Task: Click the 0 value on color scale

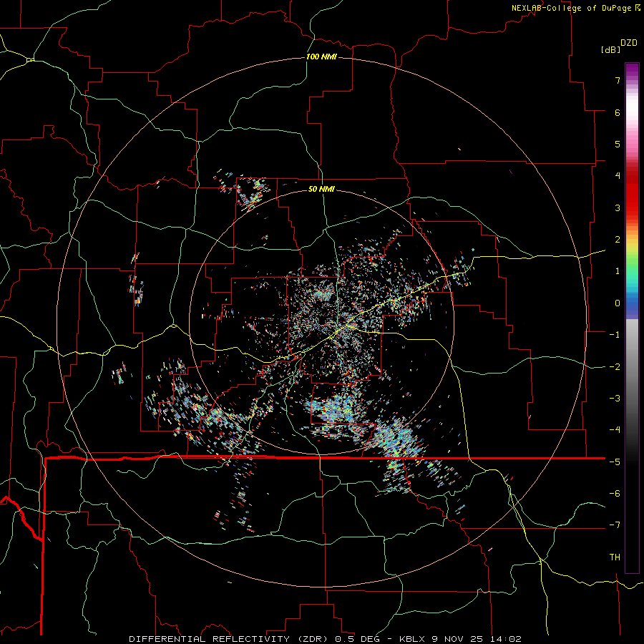Action: [x=618, y=303]
